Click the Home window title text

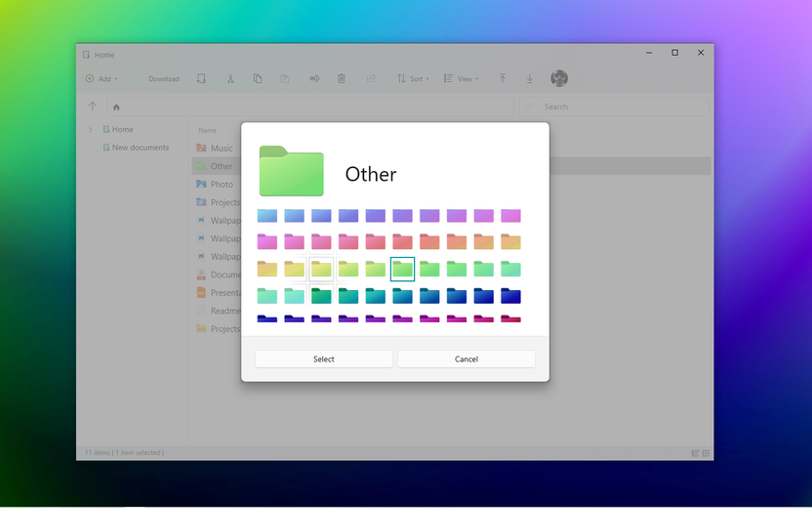[x=104, y=55]
